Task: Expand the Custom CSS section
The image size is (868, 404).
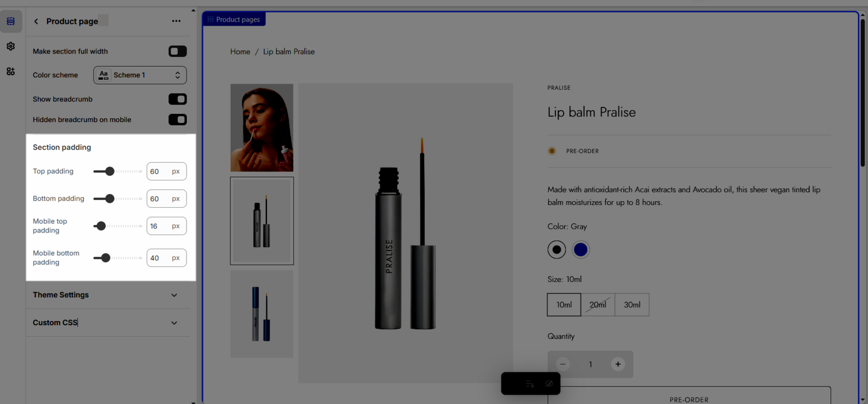Action: click(x=174, y=323)
